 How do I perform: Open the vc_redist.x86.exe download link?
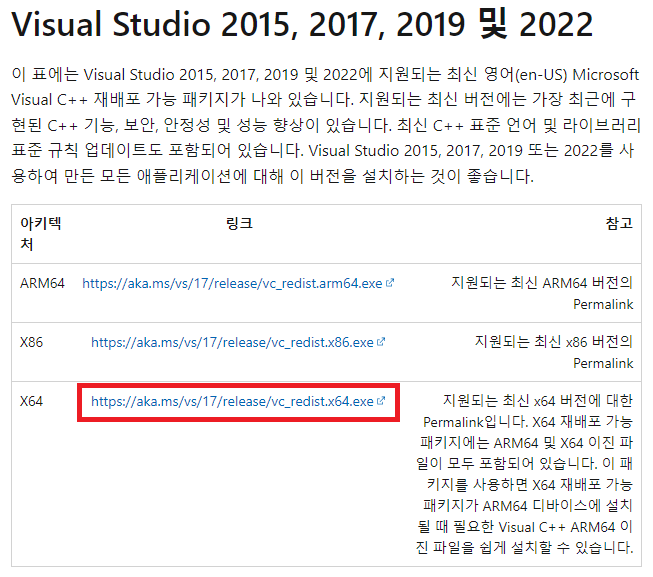[x=232, y=343]
